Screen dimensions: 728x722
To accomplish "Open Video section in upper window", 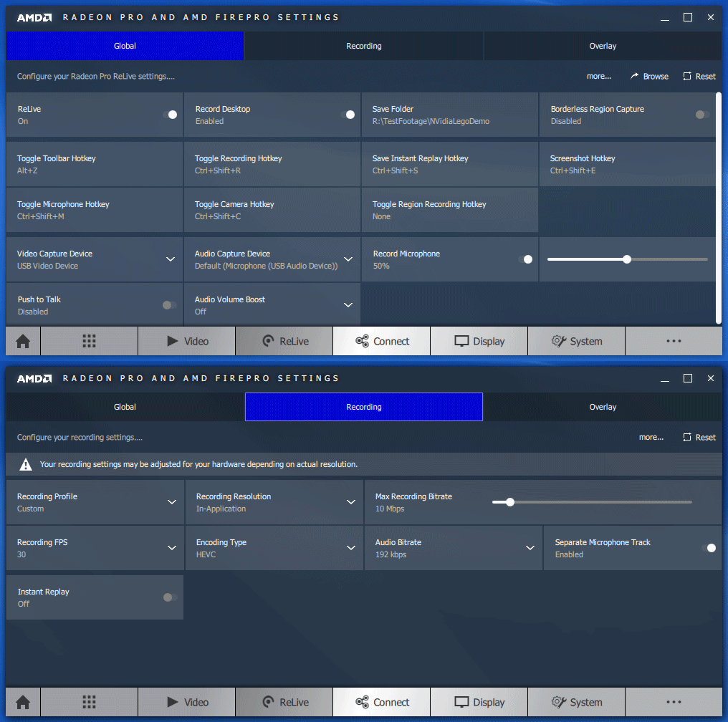I will click(x=186, y=341).
